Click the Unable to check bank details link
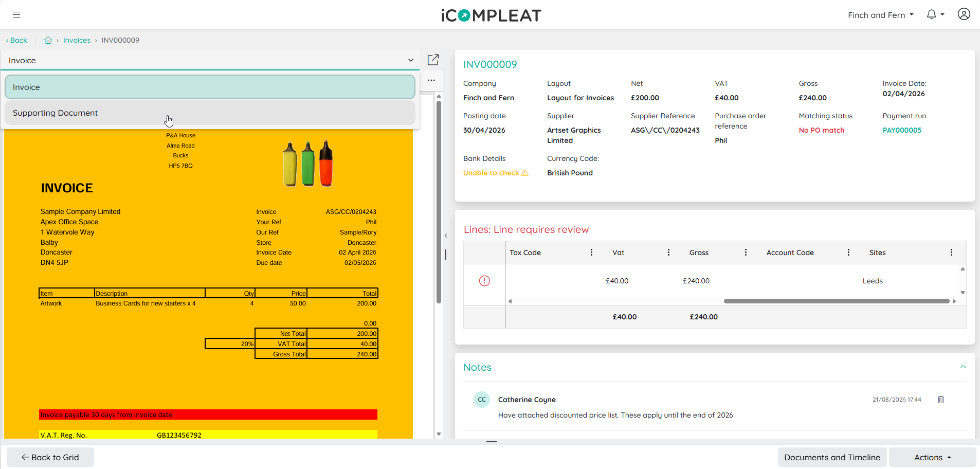 point(491,173)
